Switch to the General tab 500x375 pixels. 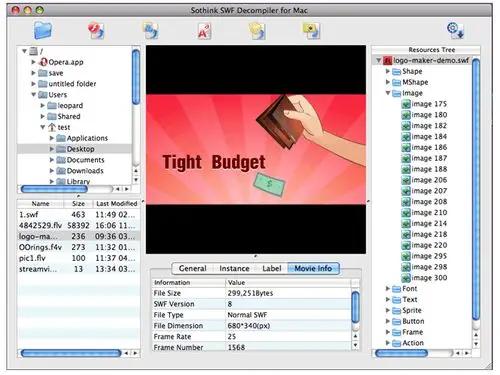pos(193,269)
